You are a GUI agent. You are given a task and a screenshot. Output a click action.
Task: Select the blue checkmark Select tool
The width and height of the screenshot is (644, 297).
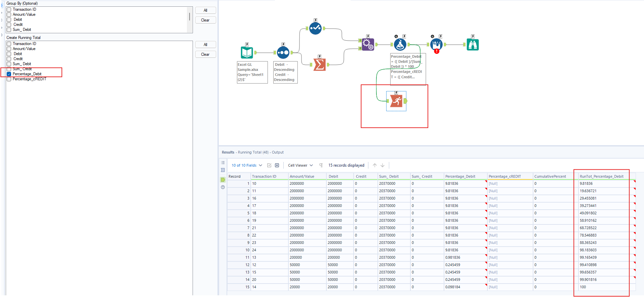click(x=315, y=28)
